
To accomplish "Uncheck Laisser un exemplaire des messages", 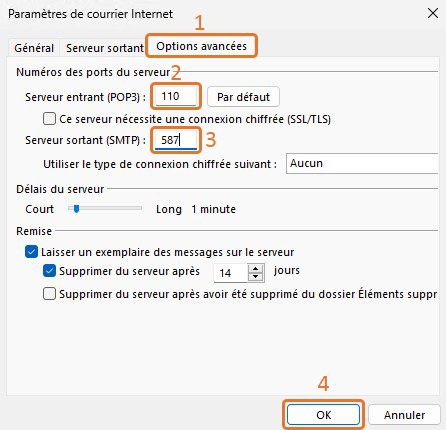I will click(31, 252).
